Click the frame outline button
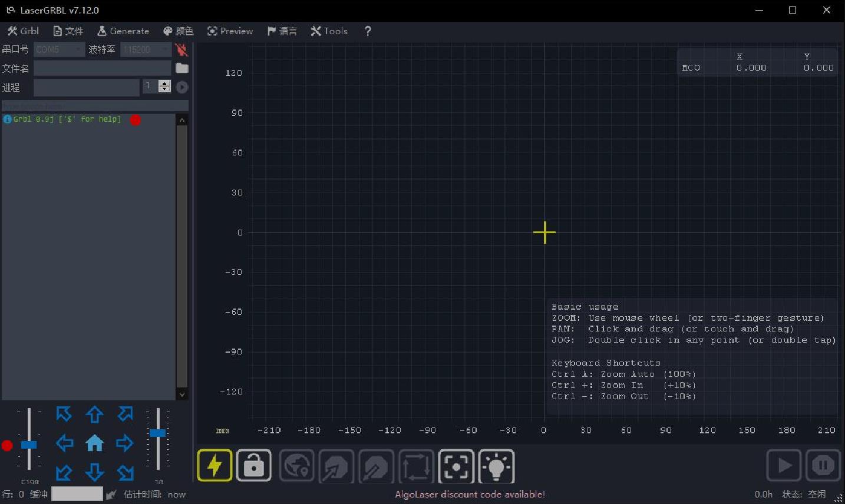845x504 pixels. point(417,466)
